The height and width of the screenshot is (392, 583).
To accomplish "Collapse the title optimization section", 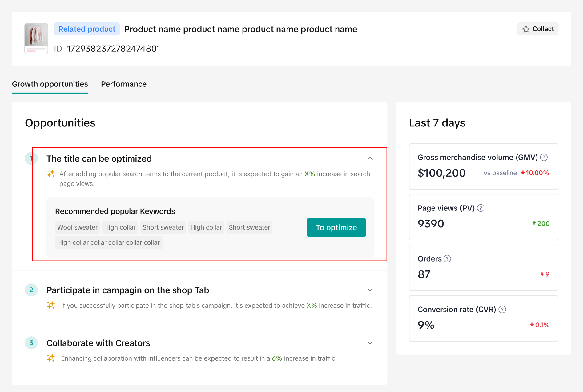I will 370,158.
